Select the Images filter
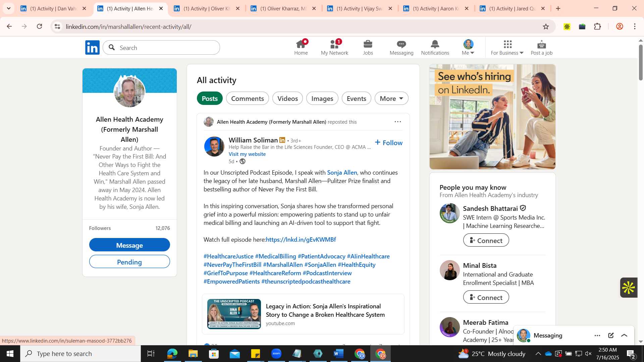This screenshot has height=362, width=644. pyautogui.click(x=322, y=99)
